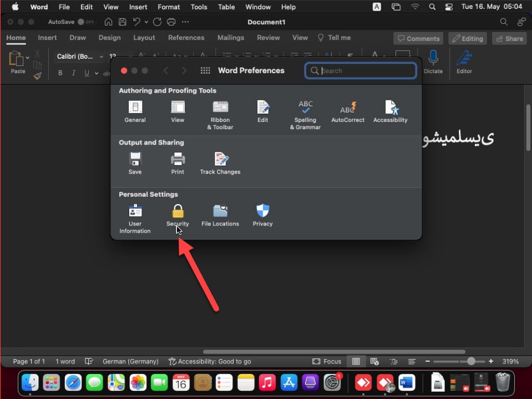Toggle the AutoSave switch
This screenshot has height=399, width=532.
(85, 22)
